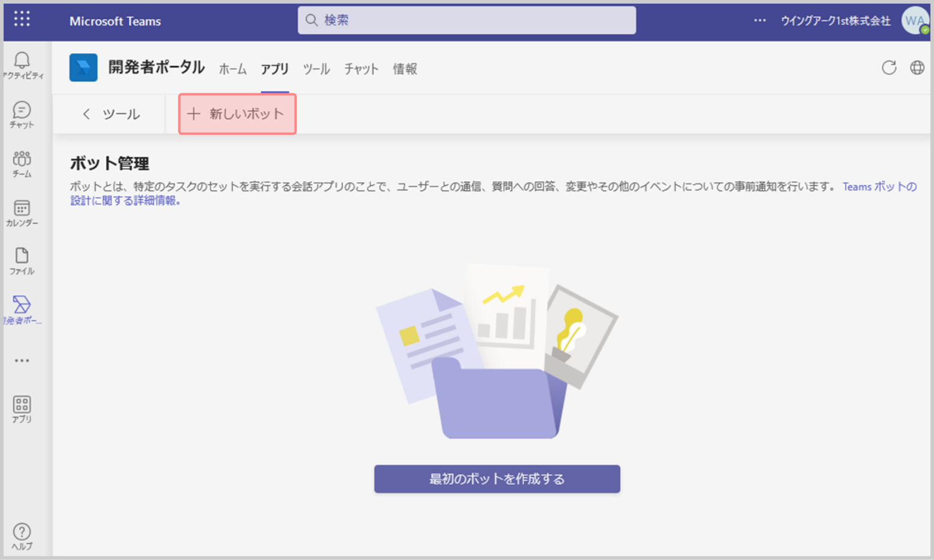Open Teams (チーム) in the sidebar

click(x=22, y=163)
